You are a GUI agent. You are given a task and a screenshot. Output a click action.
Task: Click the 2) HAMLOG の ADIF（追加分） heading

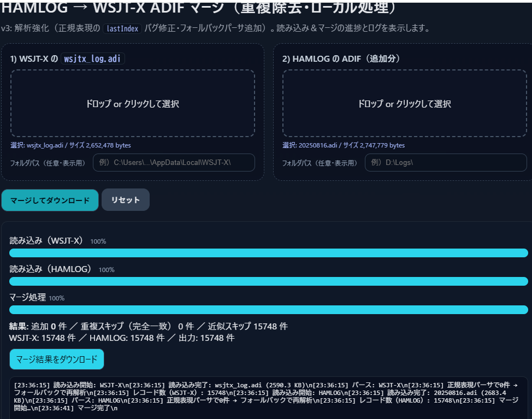click(x=341, y=58)
